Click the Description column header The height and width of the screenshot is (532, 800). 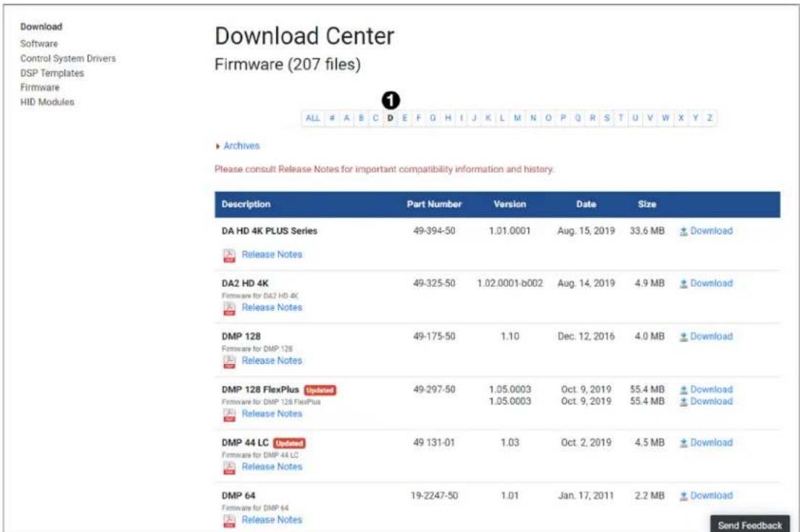tap(246, 204)
